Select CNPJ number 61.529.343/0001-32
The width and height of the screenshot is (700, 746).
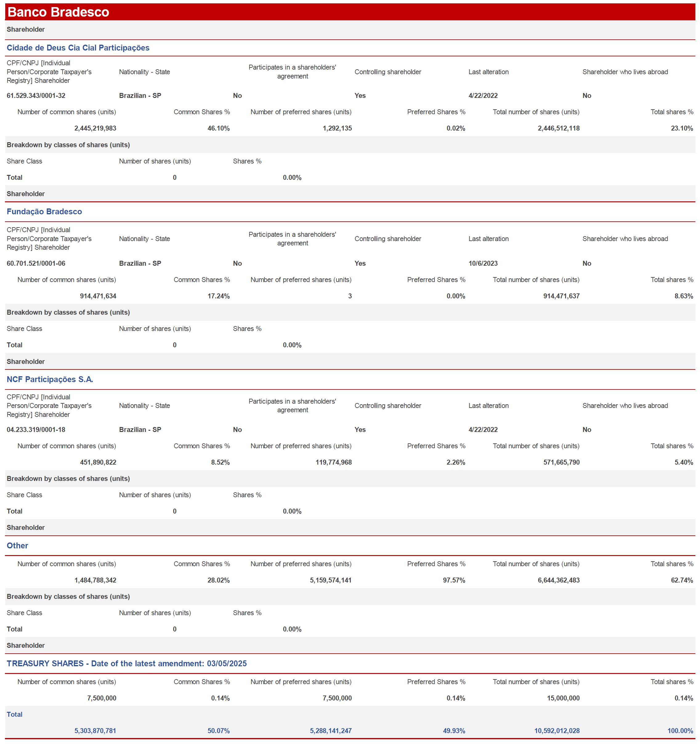click(x=36, y=96)
